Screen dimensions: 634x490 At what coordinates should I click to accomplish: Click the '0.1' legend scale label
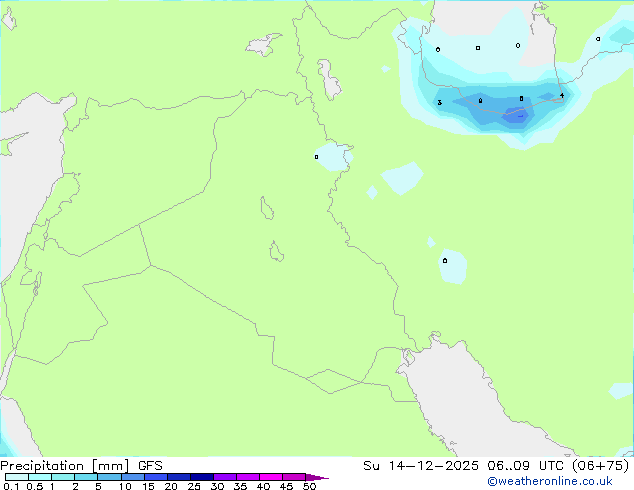[11, 486]
